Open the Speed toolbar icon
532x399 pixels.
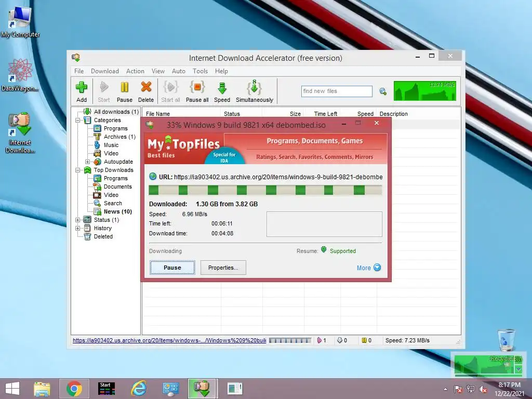tap(222, 91)
